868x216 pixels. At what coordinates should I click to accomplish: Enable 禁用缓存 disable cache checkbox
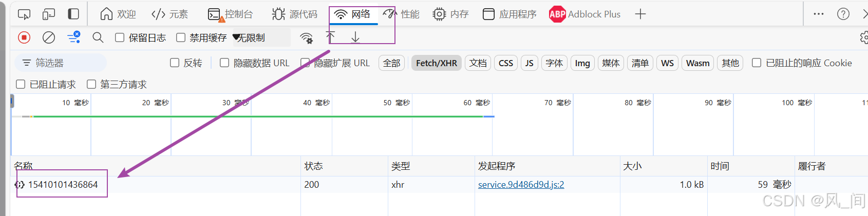click(180, 37)
